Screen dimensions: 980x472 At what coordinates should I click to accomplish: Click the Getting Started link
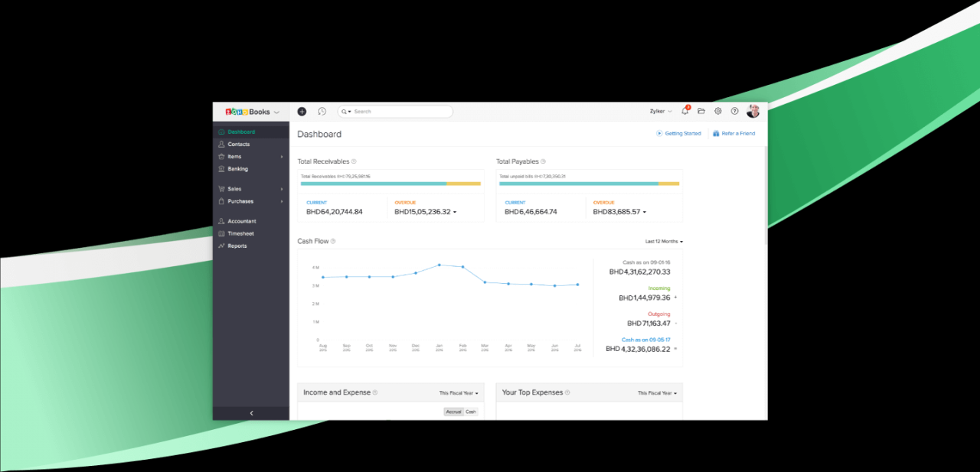(x=678, y=133)
